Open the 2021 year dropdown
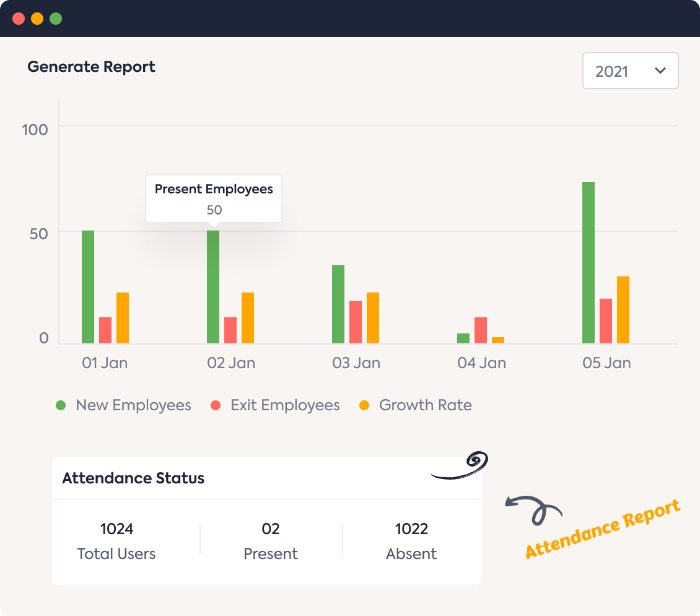The image size is (700, 616). (x=630, y=71)
